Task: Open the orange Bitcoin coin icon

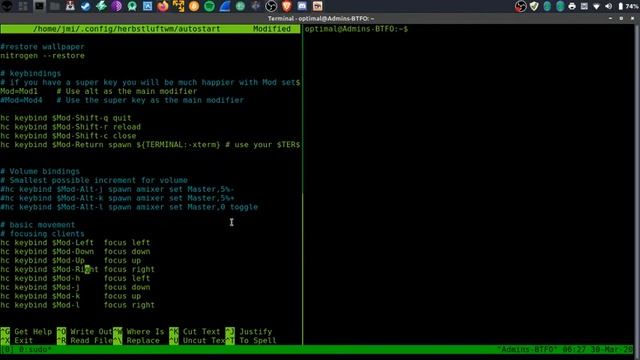Action: point(194,6)
